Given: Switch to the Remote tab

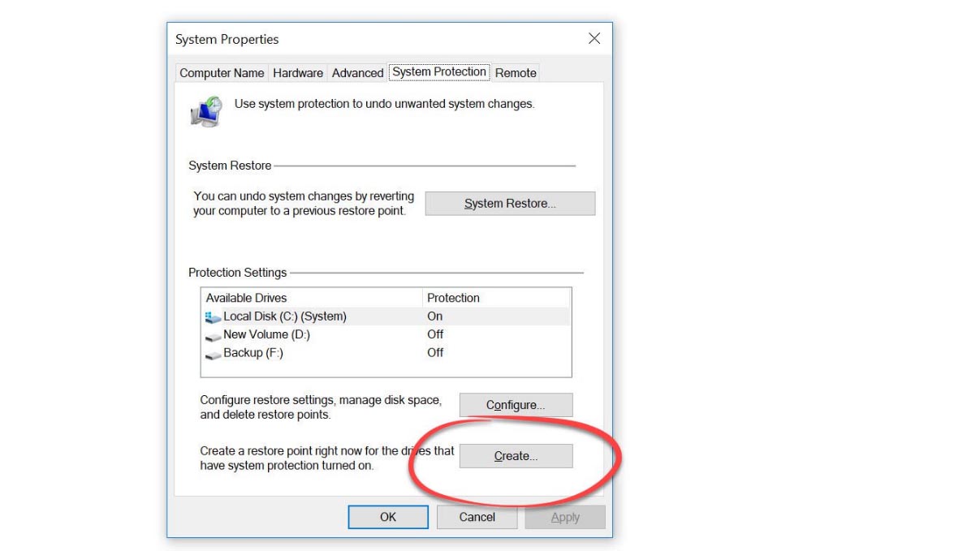Looking at the screenshot, I should tap(516, 72).
